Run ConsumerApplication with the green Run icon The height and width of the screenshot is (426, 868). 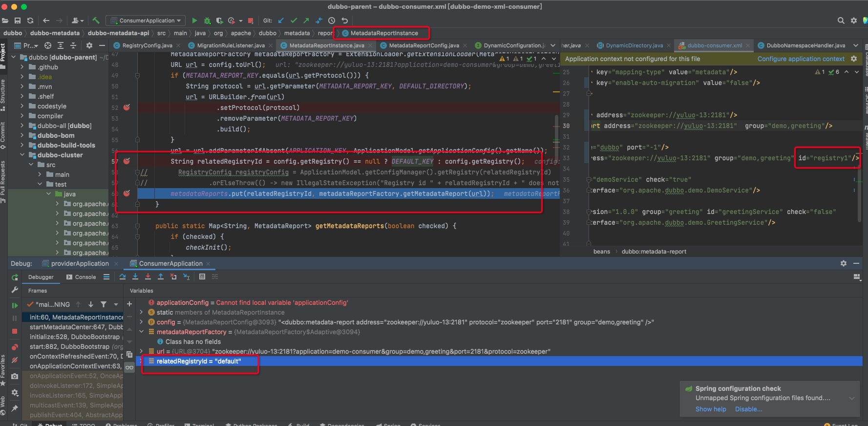pyautogui.click(x=194, y=21)
